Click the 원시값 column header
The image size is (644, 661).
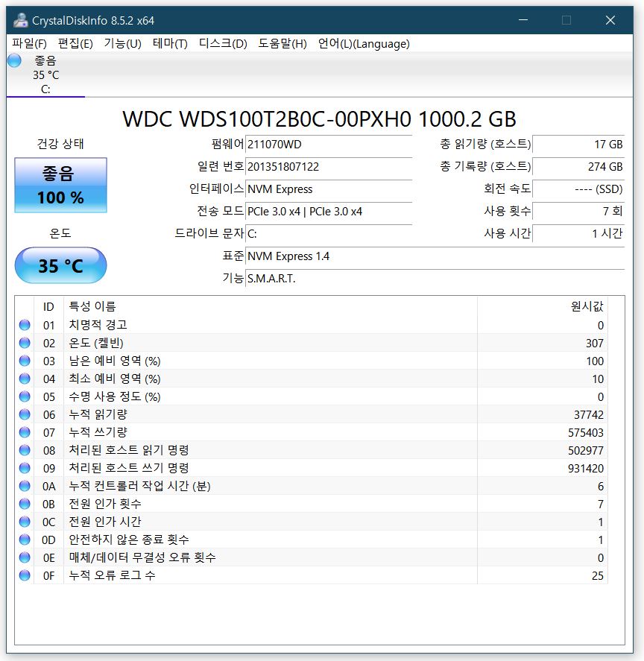pyautogui.click(x=543, y=306)
